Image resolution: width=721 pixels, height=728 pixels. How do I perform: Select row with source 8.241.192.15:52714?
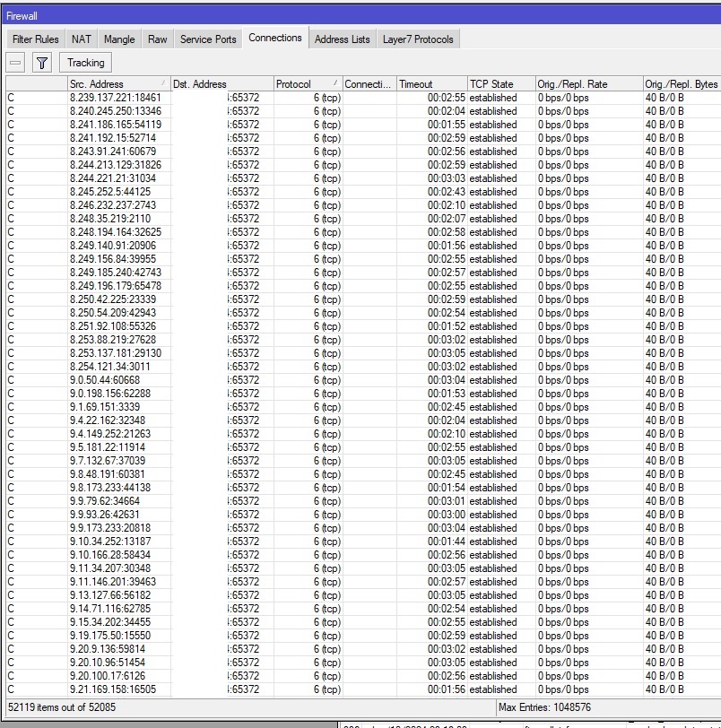pos(363,138)
